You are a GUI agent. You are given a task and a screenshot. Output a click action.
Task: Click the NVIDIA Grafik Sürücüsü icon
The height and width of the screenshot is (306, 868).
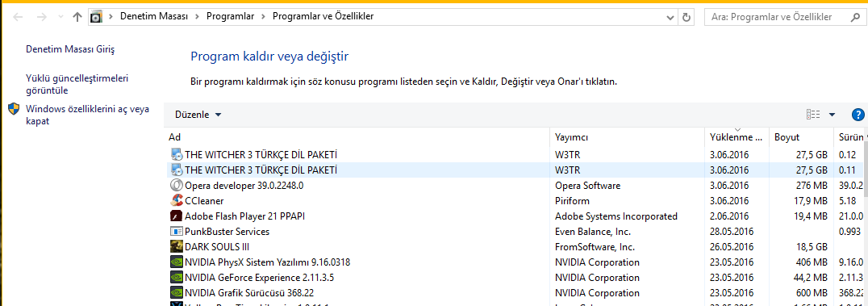177,293
